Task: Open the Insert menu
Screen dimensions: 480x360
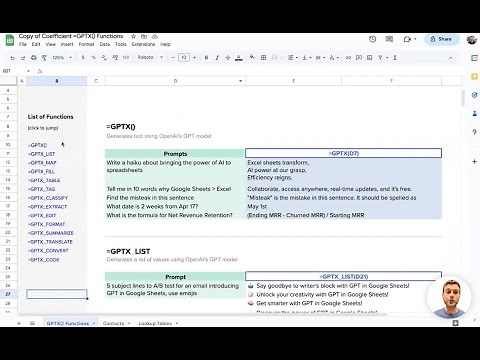Action: point(67,44)
